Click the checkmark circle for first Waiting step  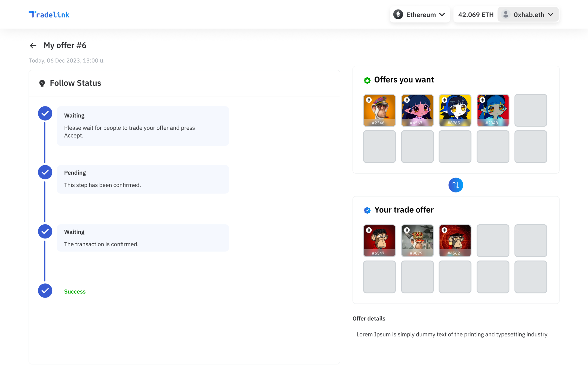coord(45,113)
